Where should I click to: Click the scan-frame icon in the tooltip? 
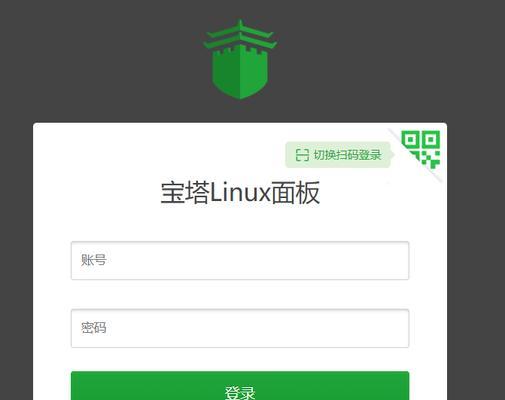pos(302,155)
